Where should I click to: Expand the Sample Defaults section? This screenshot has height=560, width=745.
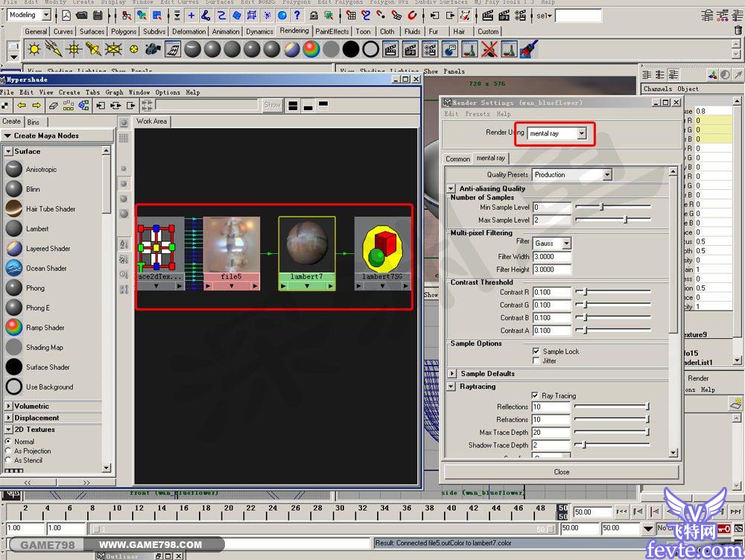click(452, 374)
